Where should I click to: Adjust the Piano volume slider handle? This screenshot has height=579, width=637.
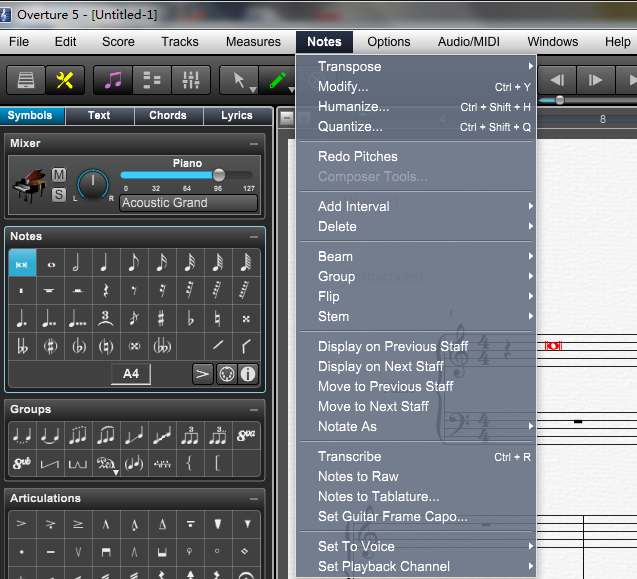click(219, 175)
